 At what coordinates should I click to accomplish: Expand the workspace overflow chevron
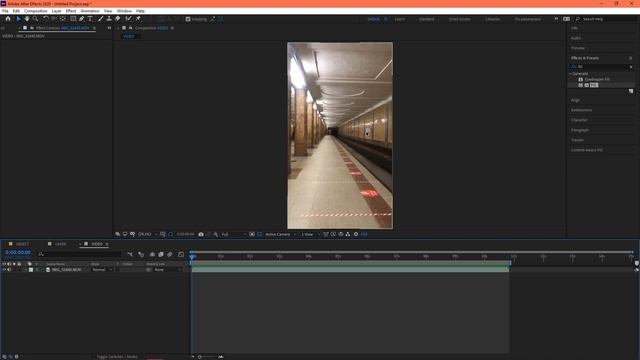pyautogui.click(x=556, y=19)
